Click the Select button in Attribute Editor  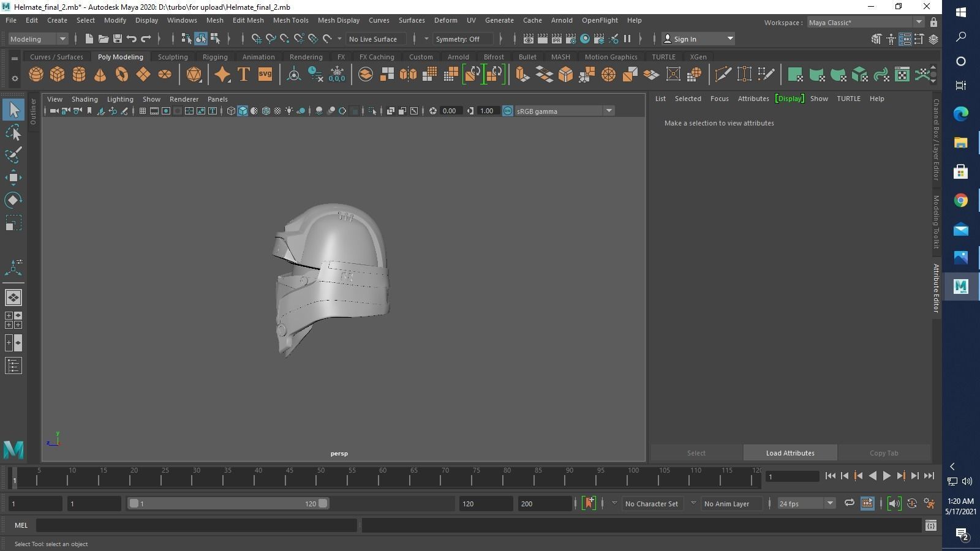(x=696, y=453)
